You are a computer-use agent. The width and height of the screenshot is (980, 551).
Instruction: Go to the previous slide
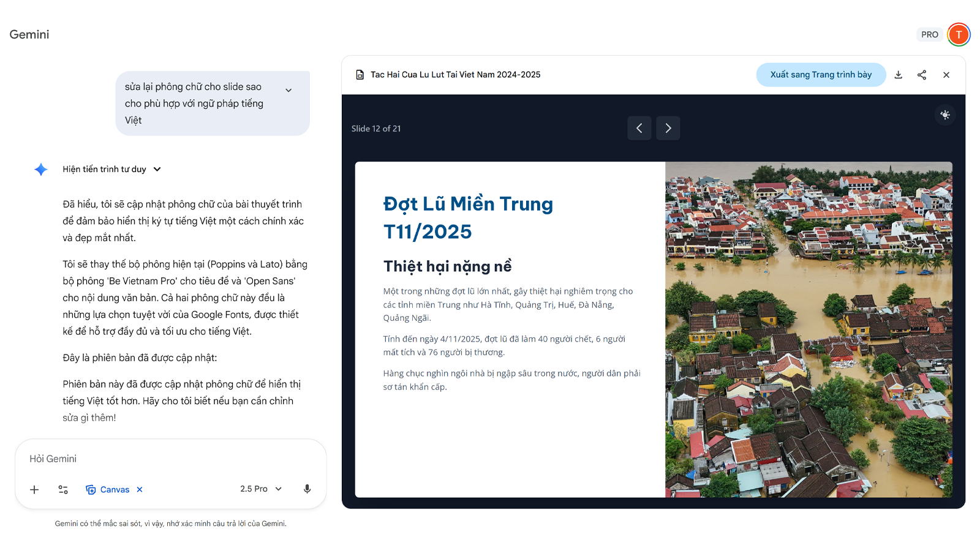[x=639, y=128]
